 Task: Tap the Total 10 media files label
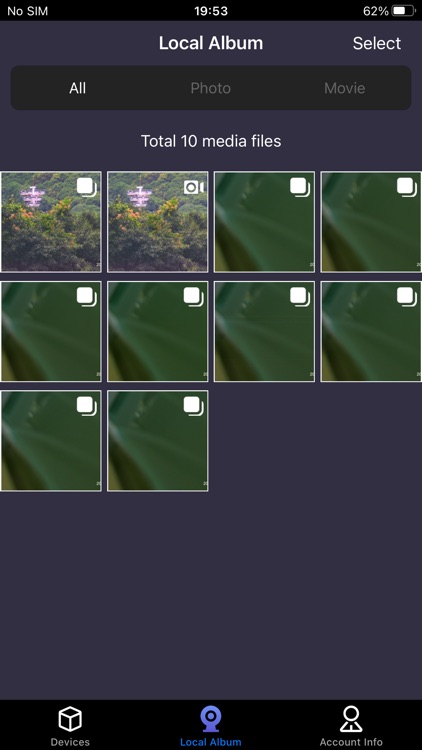point(211,141)
